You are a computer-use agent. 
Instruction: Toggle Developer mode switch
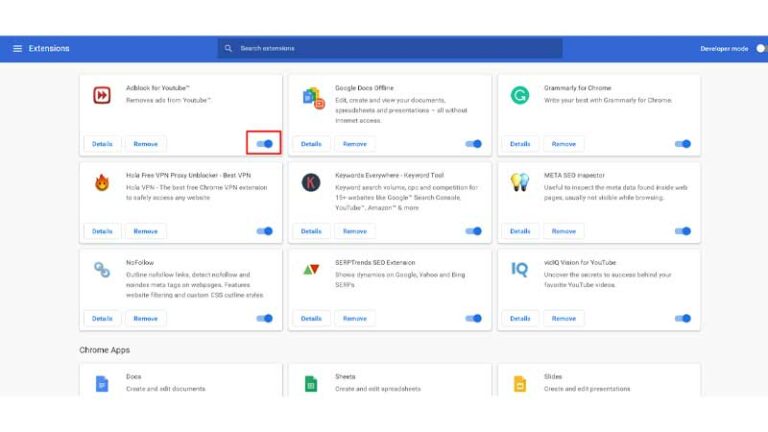pos(759,48)
